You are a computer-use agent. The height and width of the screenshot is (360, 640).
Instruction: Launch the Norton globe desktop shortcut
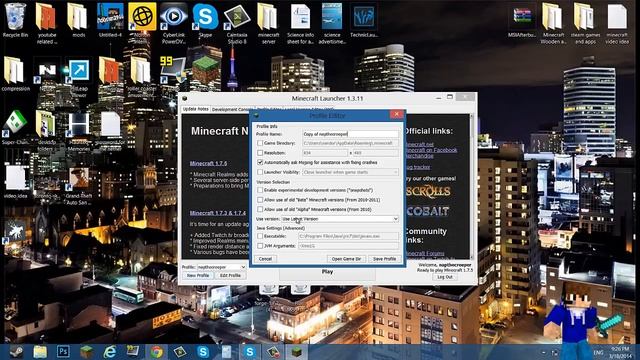[142, 20]
